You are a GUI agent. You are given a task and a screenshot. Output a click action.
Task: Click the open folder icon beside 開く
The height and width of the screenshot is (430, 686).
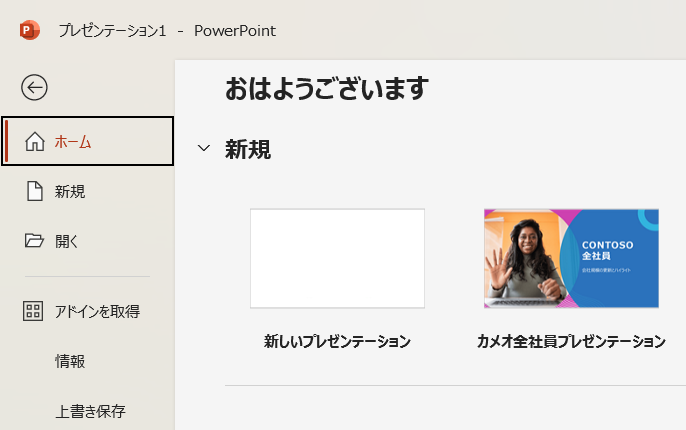tap(34, 241)
